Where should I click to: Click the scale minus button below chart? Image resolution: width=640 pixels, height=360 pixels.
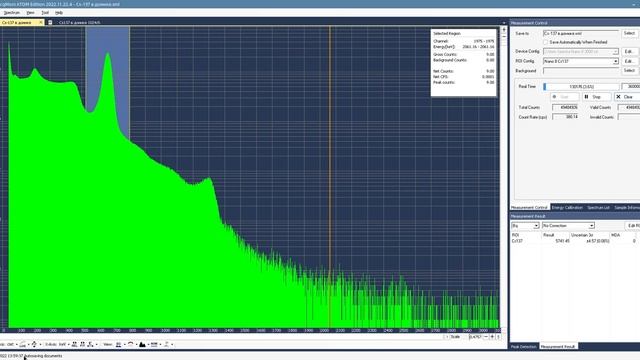click(x=486, y=337)
